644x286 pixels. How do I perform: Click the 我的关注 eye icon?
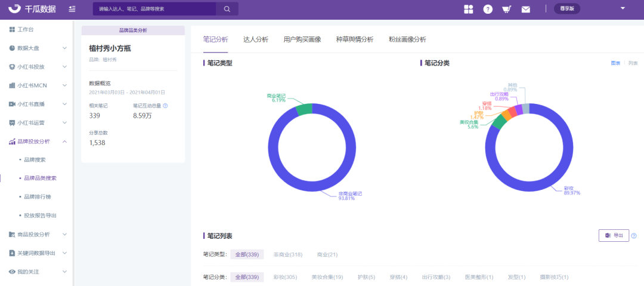click(x=12, y=272)
